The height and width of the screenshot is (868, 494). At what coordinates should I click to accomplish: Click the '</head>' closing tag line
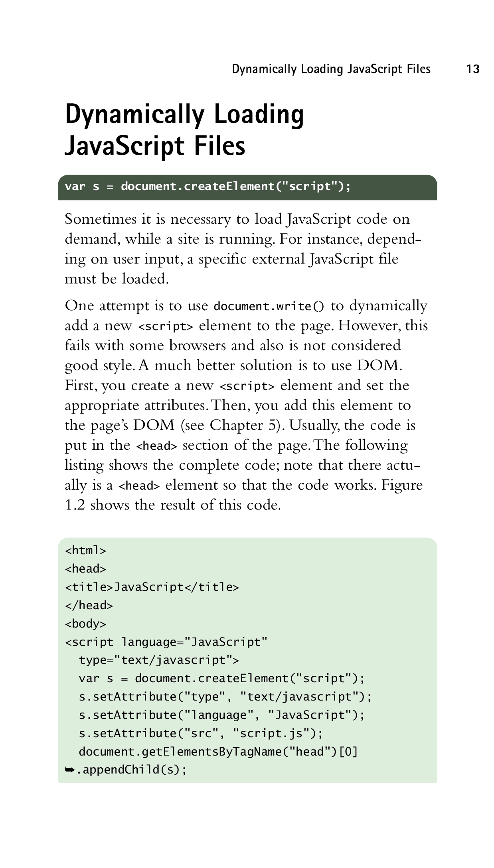pyautogui.click(x=89, y=606)
